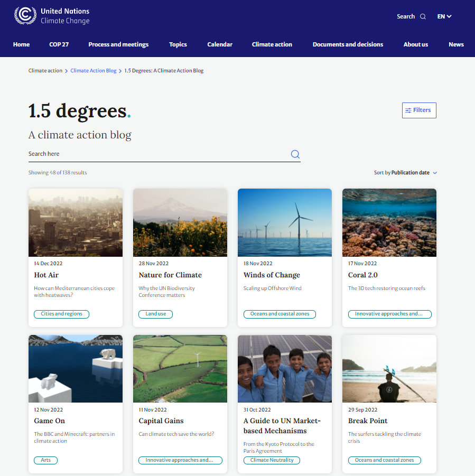The width and height of the screenshot is (475, 476).
Task: Click '28 Nov 2022' date text
Action: click(154, 264)
